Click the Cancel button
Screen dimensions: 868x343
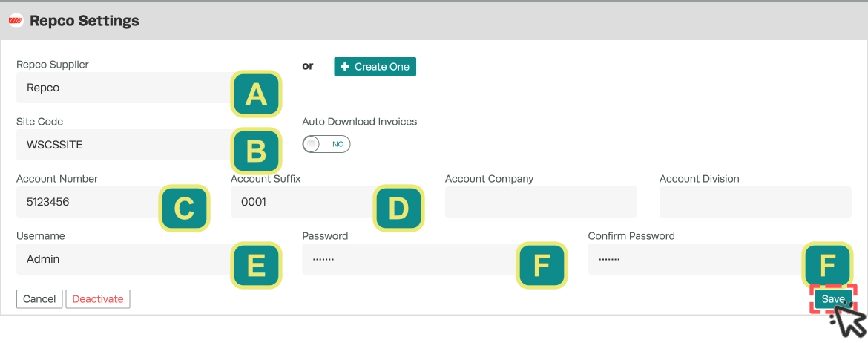coord(39,298)
